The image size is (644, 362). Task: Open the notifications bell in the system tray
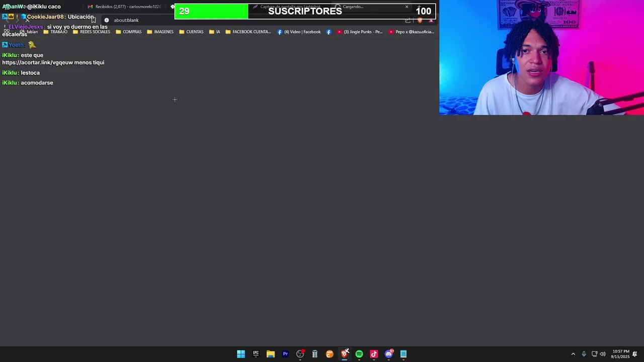click(635, 354)
